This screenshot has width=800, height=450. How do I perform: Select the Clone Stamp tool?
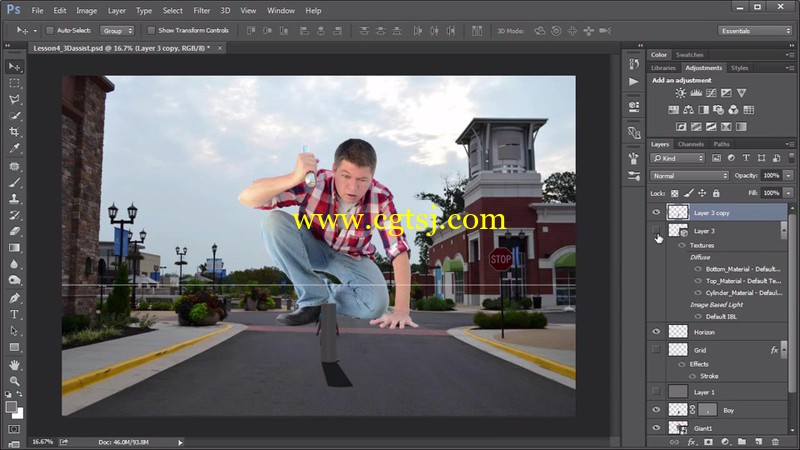tap(14, 198)
